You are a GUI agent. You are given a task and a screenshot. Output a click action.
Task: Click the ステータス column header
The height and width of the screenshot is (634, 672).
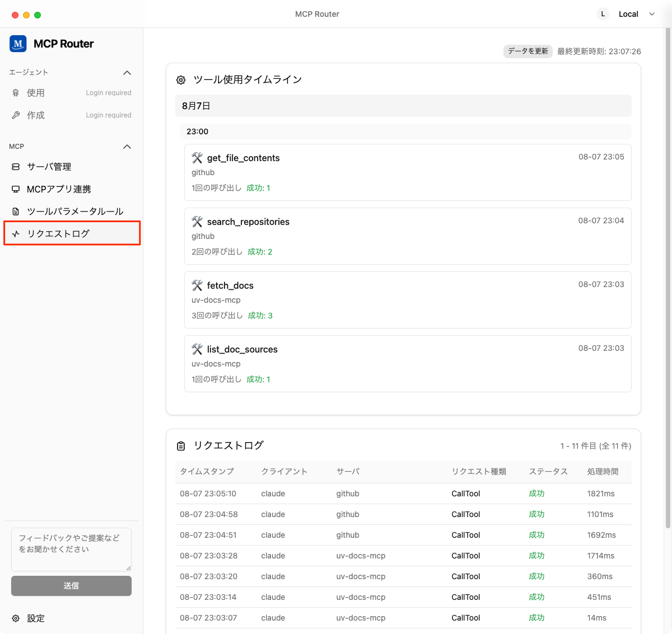pos(548,472)
